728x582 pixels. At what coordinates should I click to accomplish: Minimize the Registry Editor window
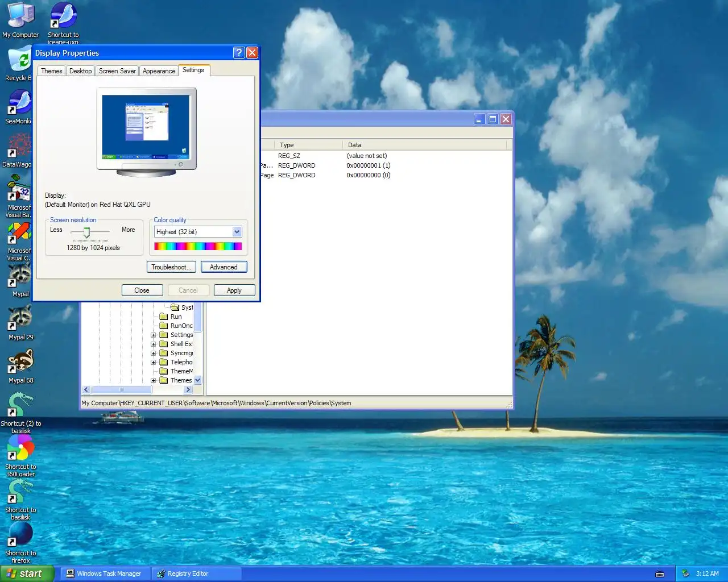coord(479,119)
